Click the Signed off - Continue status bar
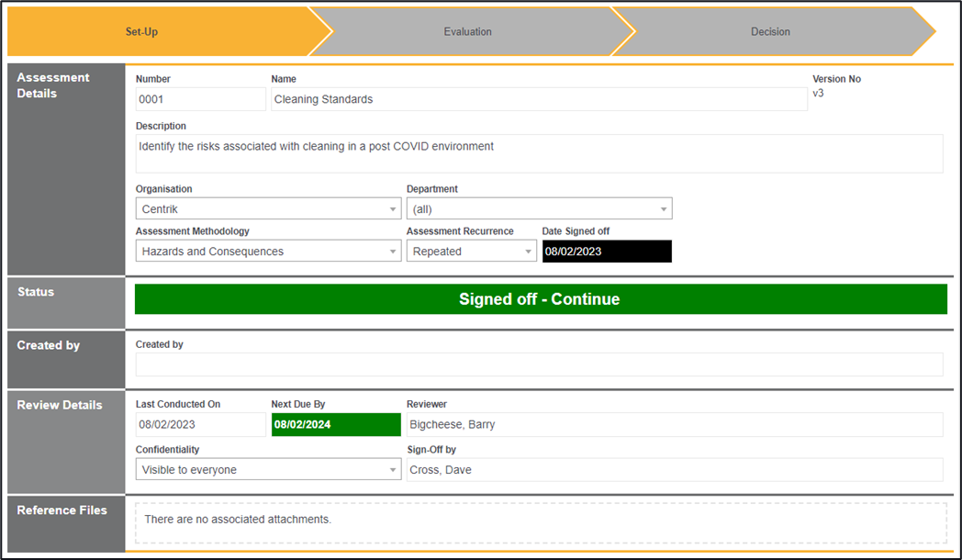 click(x=540, y=299)
